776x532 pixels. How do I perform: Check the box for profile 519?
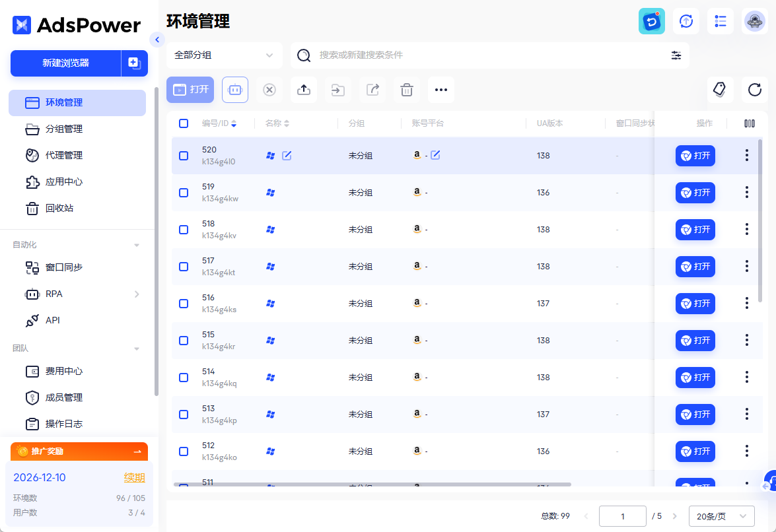click(184, 193)
